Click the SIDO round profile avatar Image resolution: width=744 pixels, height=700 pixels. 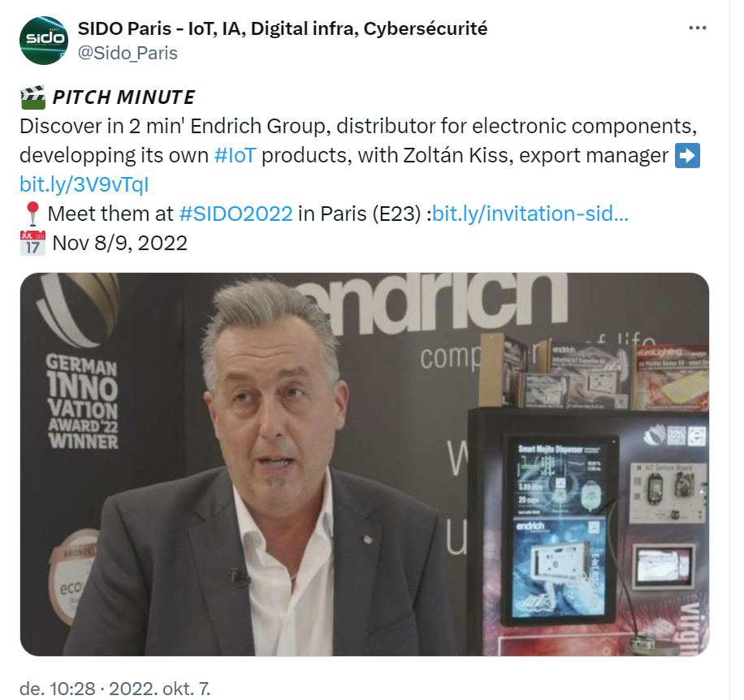click(44, 41)
